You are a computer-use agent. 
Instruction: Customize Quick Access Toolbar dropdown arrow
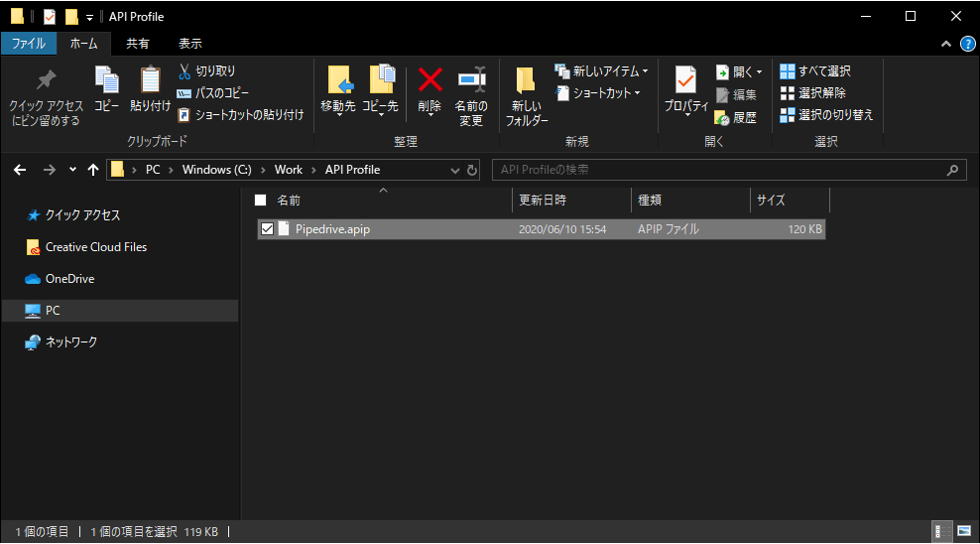click(89, 18)
